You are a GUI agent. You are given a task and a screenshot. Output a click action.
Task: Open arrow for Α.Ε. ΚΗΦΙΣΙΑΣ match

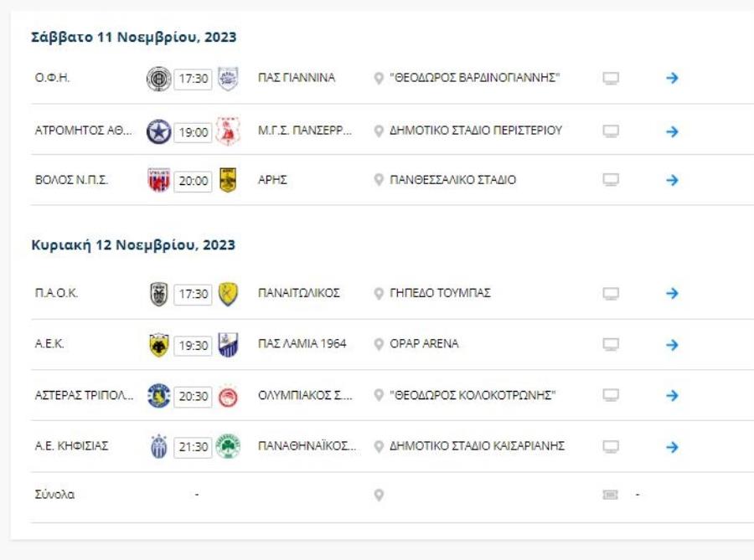pos(672,446)
